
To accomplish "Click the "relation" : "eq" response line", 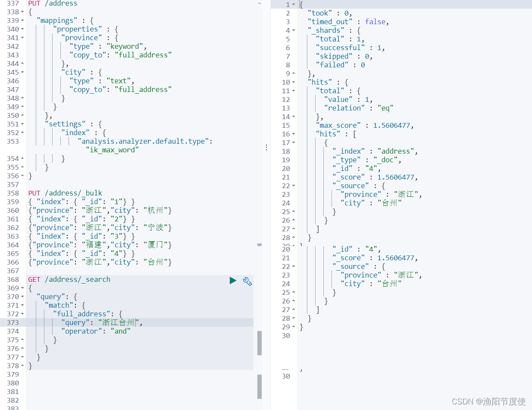I will click(359, 108).
